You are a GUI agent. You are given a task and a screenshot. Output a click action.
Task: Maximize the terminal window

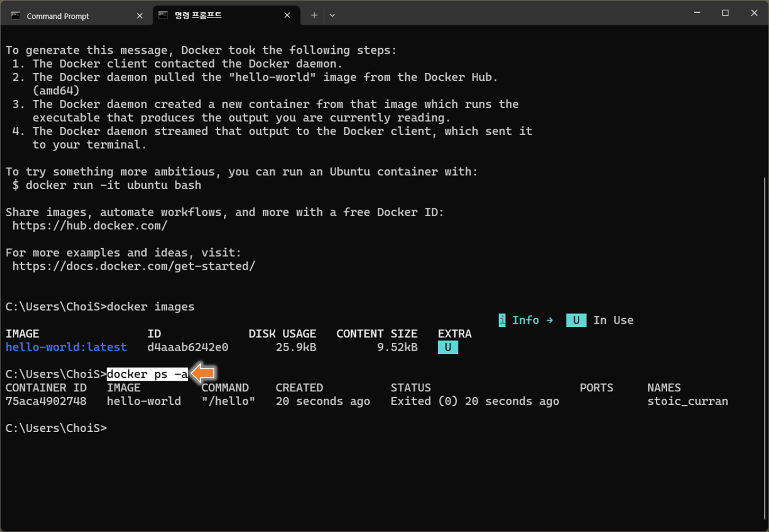pyautogui.click(x=725, y=13)
